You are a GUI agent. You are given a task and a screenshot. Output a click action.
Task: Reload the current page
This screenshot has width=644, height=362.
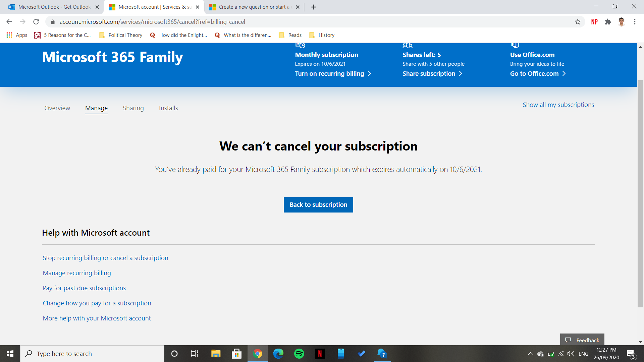(36, 22)
